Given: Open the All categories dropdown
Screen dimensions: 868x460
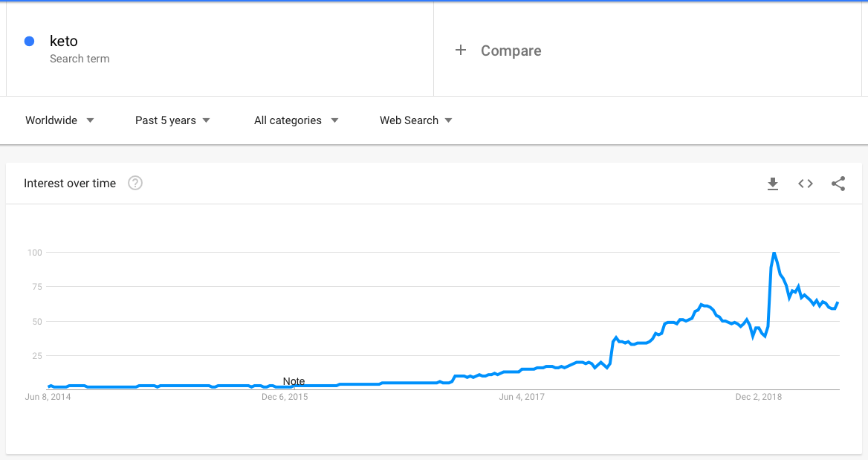Looking at the screenshot, I should [x=288, y=120].
